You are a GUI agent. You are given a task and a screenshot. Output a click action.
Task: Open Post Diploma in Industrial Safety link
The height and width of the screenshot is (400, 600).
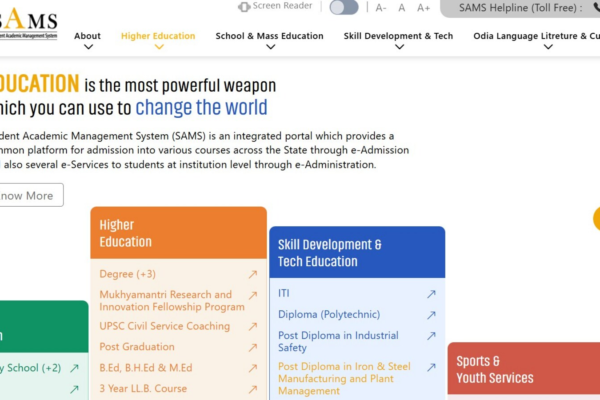coord(338,342)
